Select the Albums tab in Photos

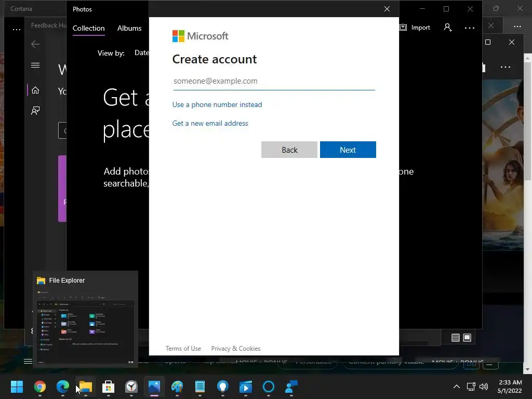[129, 28]
